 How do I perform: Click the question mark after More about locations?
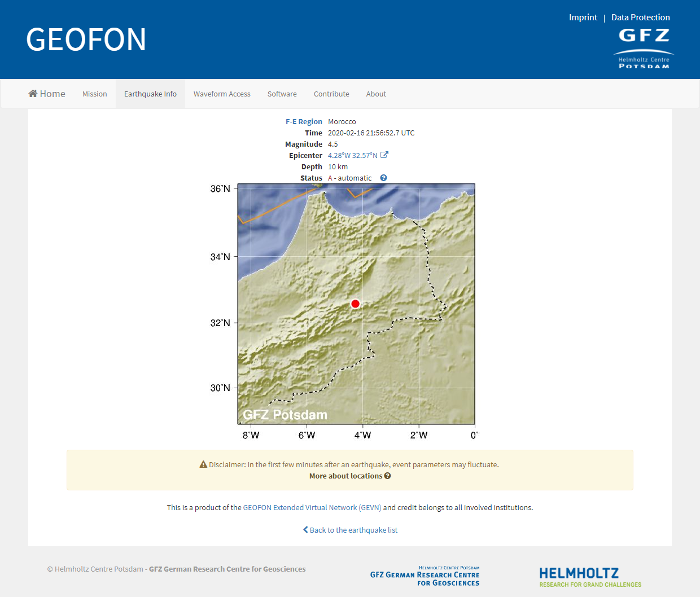coord(387,476)
